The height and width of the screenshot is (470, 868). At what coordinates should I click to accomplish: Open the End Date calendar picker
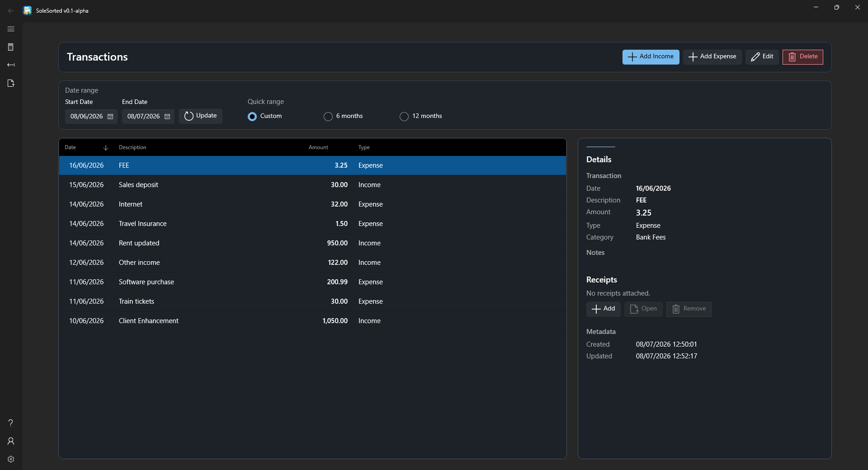[x=167, y=117]
